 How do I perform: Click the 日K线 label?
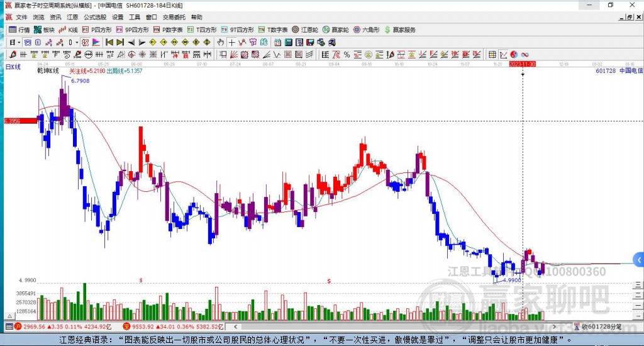coord(13,67)
